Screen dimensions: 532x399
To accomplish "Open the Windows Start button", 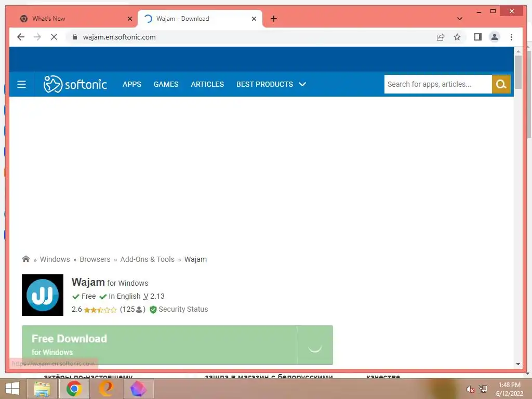I will coord(12,389).
